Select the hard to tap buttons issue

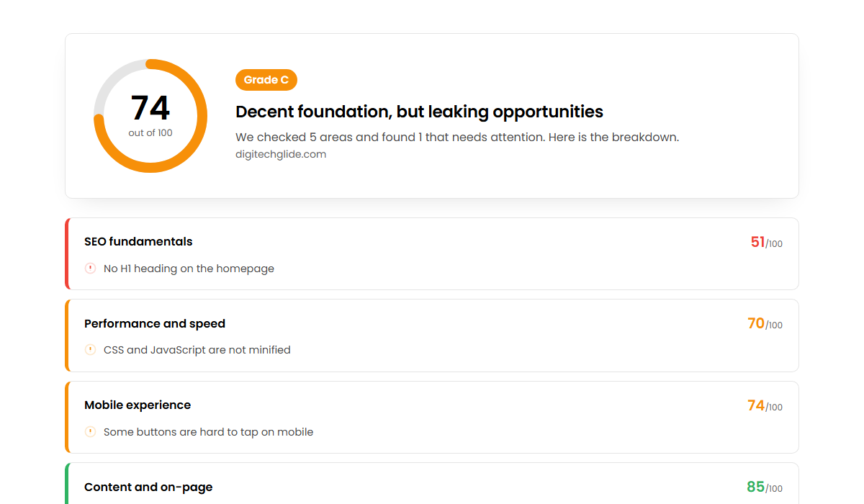pyautogui.click(x=208, y=432)
